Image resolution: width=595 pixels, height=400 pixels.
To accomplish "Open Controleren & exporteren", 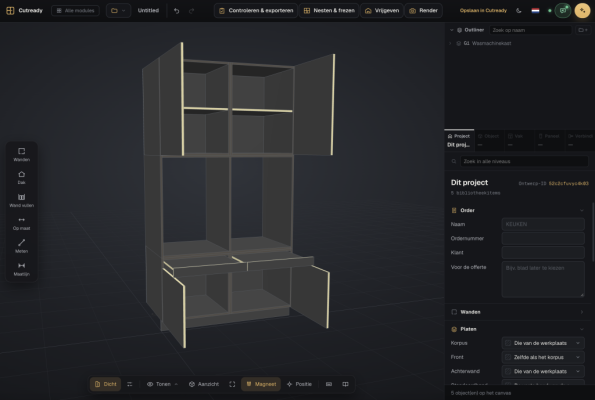I will pos(256,11).
